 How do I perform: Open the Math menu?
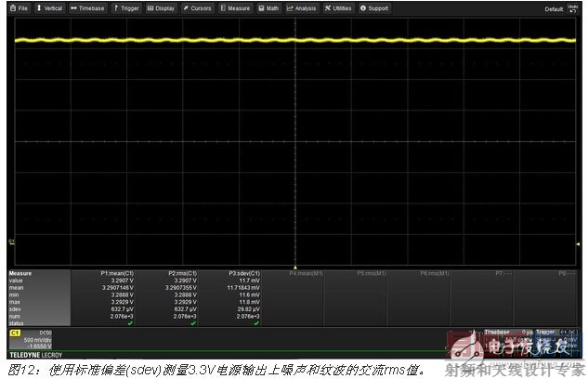[x=268, y=8]
